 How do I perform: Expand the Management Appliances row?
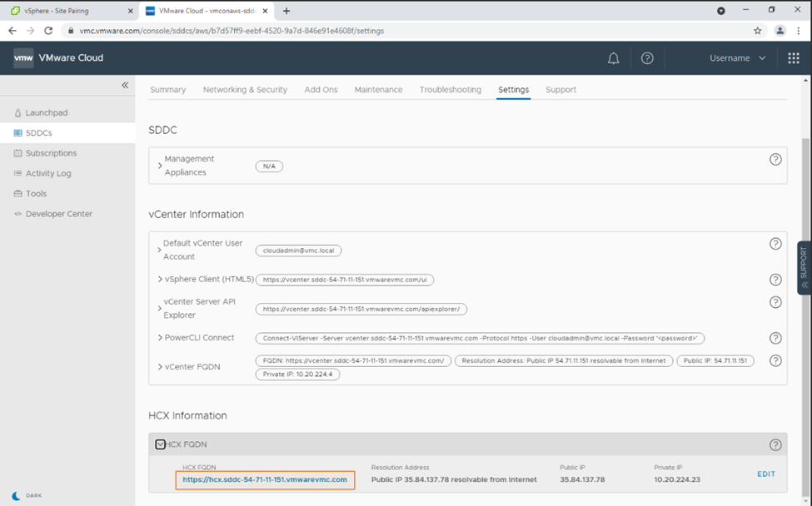(x=160, y=166)
